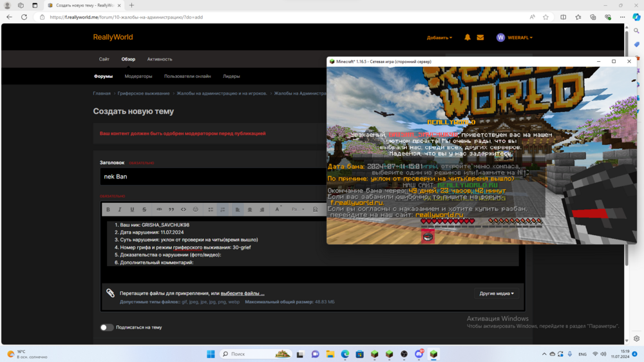The image size is (644, 362).
Task: Add page to favorites star icon
Action: (545, 17)
